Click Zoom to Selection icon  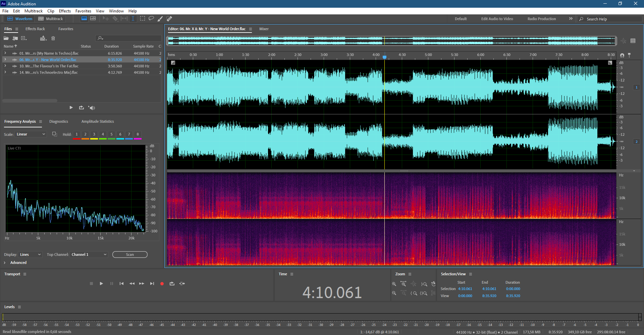[x=424, y=293]
